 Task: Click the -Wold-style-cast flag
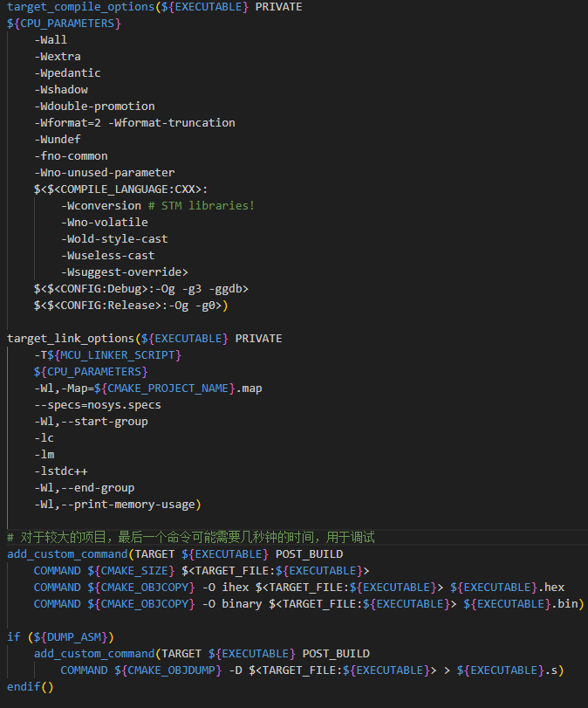coord(114,239)
